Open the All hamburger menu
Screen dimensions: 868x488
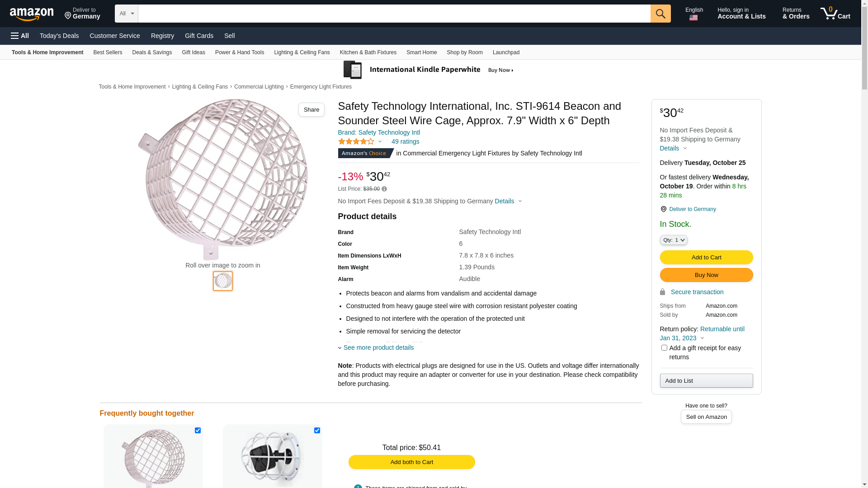click(20, 36)
